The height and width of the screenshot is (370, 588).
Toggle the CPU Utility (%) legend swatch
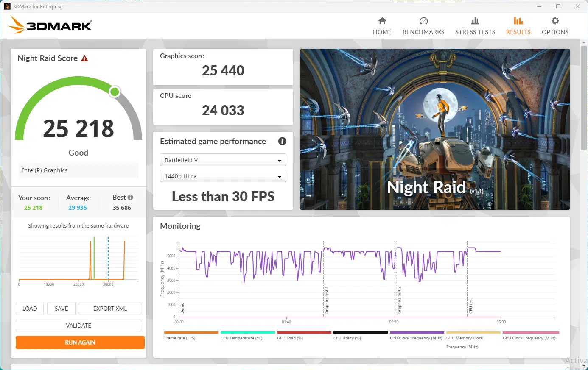[x=360, y=332]
